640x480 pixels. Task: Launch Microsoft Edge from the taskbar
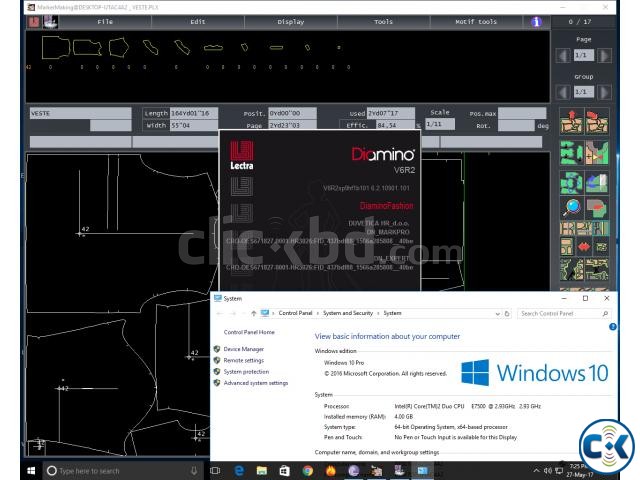[239, 471]
